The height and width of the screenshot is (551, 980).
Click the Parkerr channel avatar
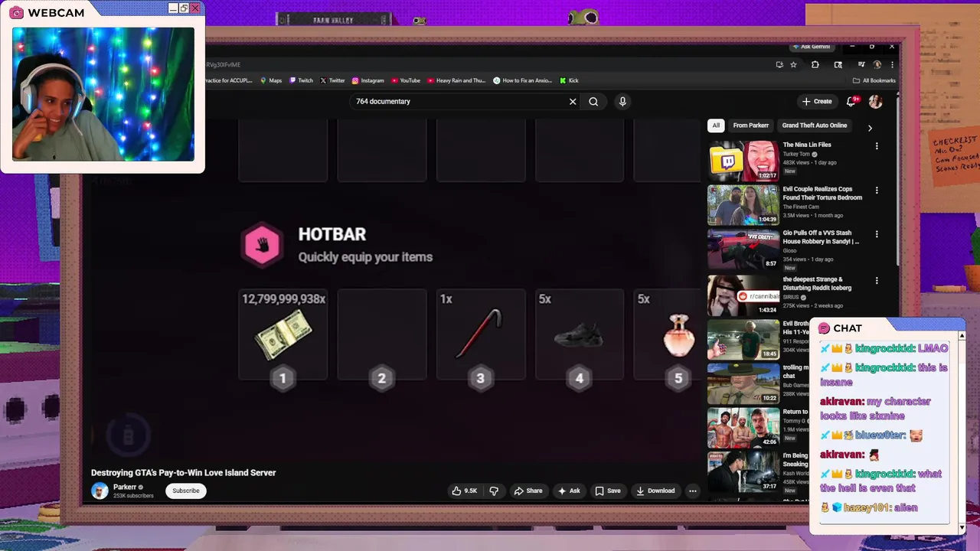100,491
